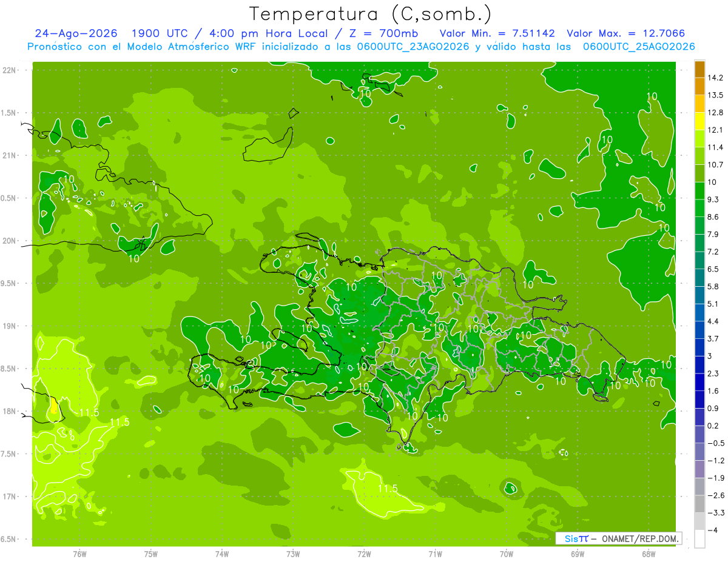Click the colorbar label '5.8'

coord(713,286)
